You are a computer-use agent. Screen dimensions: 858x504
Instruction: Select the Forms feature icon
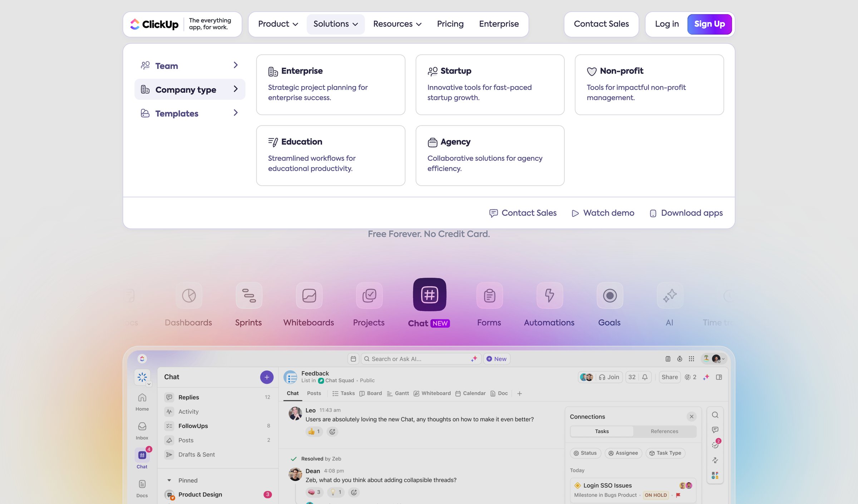tap(489, 295)
